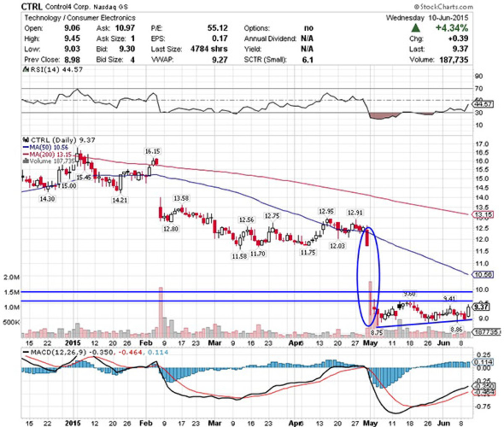Click the '-0.464' signal tag on right axis
504x427 pixels.
(483, 392)
